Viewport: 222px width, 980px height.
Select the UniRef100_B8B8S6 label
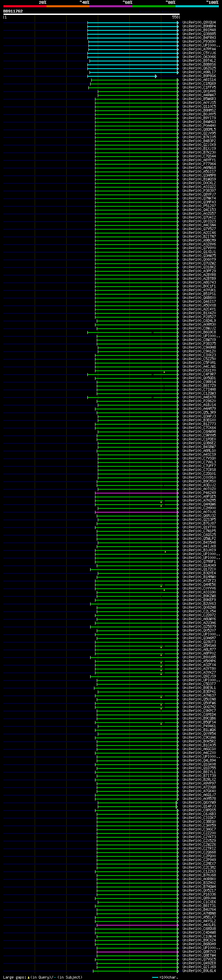point(199,65)
